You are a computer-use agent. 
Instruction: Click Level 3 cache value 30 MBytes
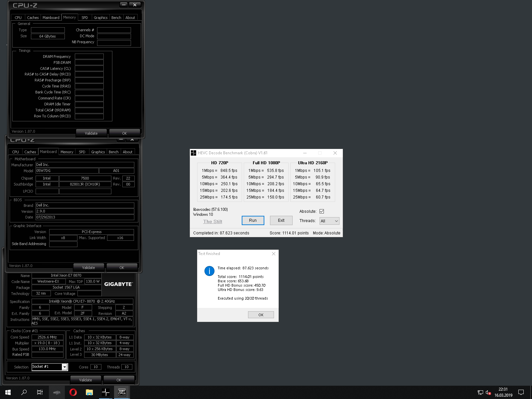point(100,355)
